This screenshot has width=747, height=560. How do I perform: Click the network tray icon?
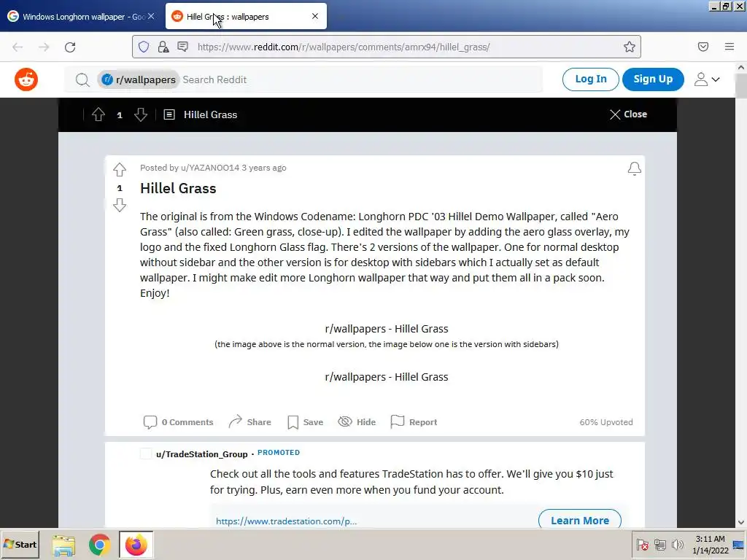click(659, 545)
